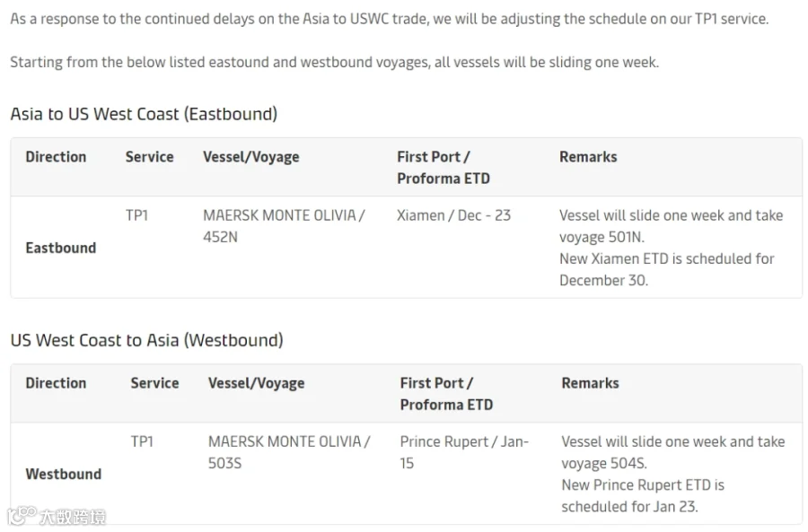Click the remark mentioning voyage 504S
Viewport: 808px width, 532px height.
[x=672, y=474]
